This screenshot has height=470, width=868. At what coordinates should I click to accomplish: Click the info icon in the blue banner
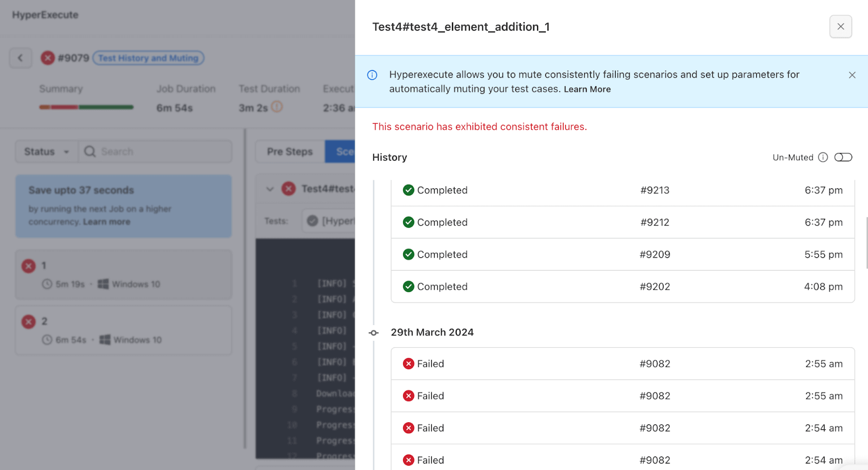(x=372, y=75)
